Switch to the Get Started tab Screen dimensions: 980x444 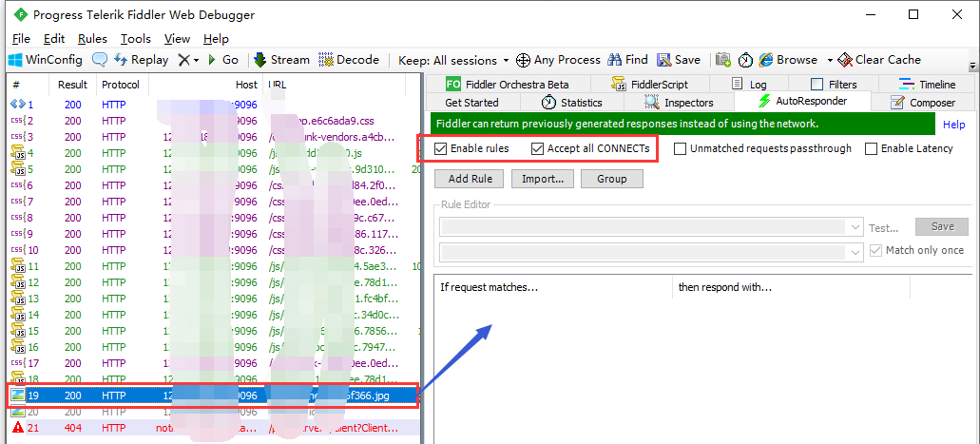[471, 103]
